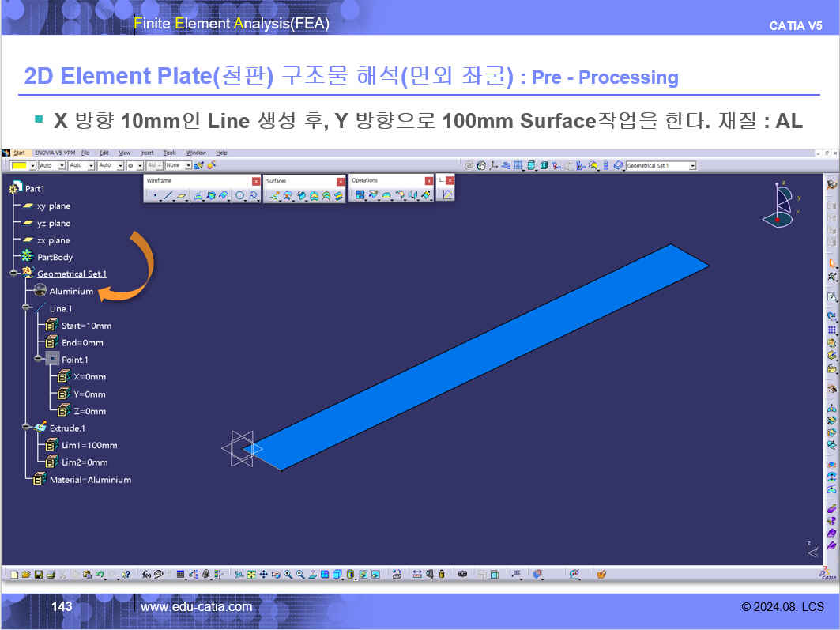Select the Line tool in Wireframe toolbar
The image size is (840, 630).
(168, 195)
